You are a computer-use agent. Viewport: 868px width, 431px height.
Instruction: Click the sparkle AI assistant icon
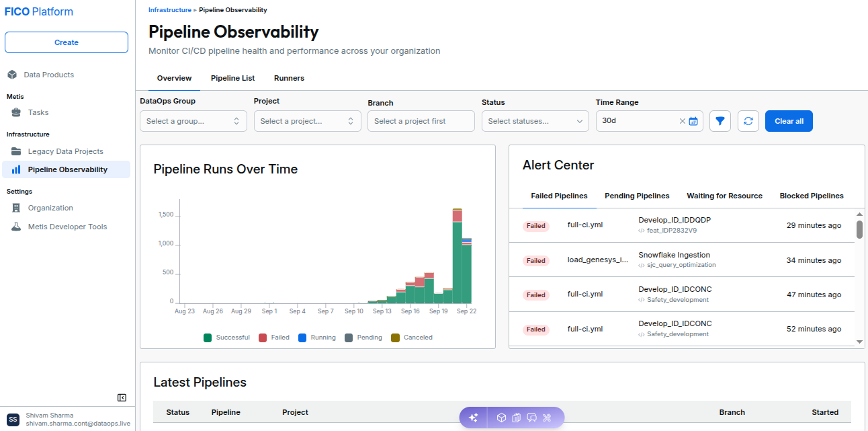(473, 418)
